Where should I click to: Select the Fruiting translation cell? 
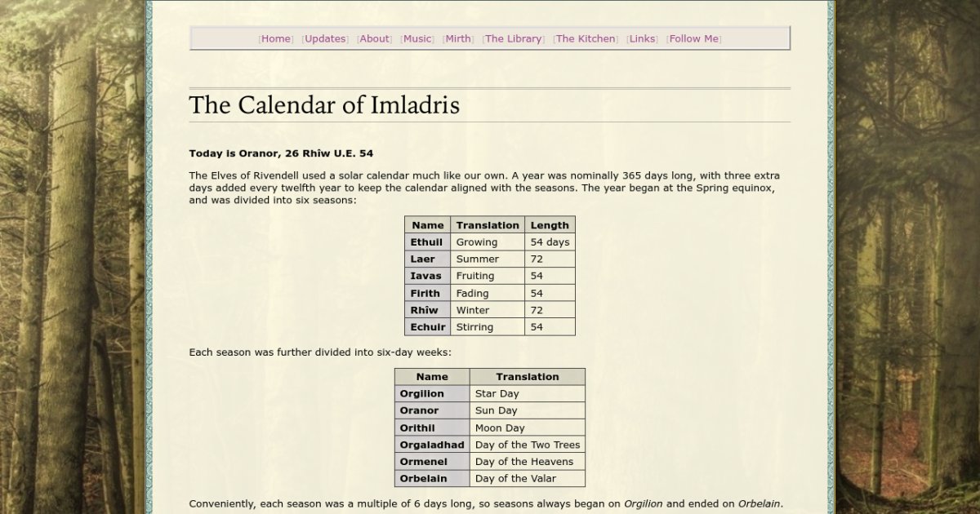pyautogui.click(x=475, y=277)
